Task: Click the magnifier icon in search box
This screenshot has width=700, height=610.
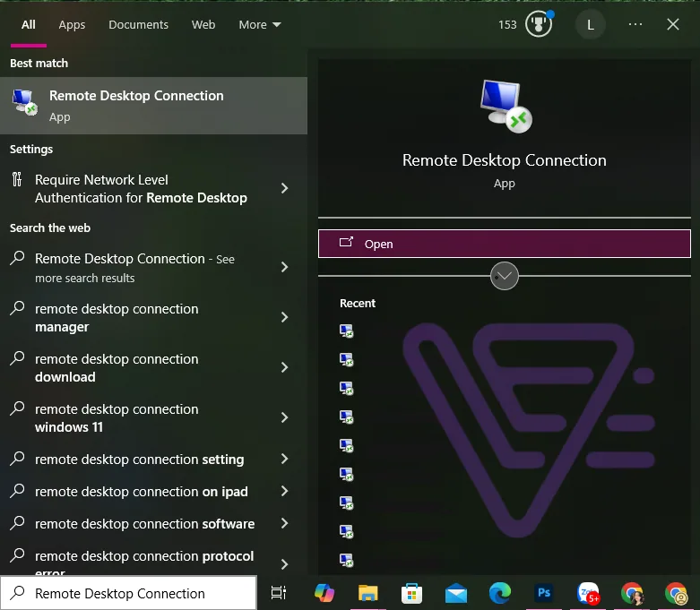Action: click(x=17, y=593)
